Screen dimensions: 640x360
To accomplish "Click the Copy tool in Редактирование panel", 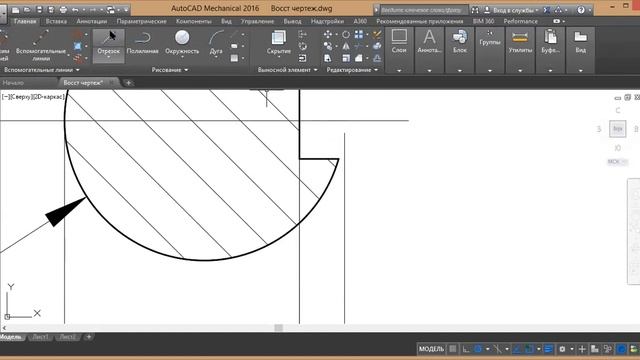I will click(328, 47).
